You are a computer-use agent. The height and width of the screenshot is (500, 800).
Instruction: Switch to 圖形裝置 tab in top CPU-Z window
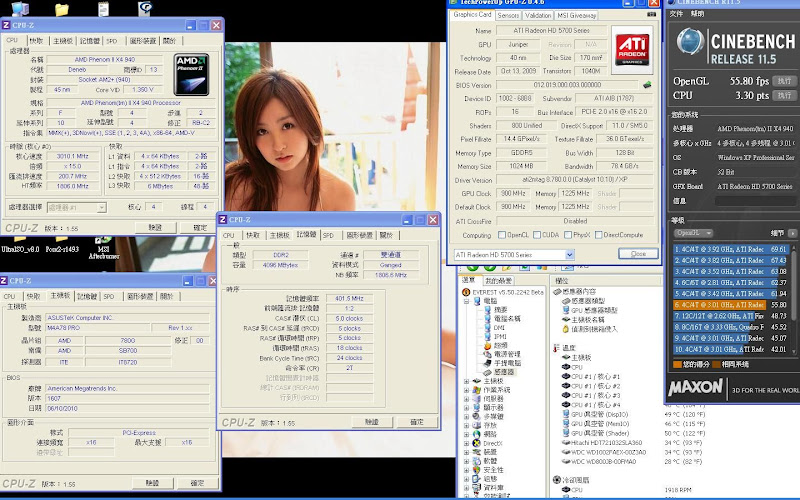point(142,41)
